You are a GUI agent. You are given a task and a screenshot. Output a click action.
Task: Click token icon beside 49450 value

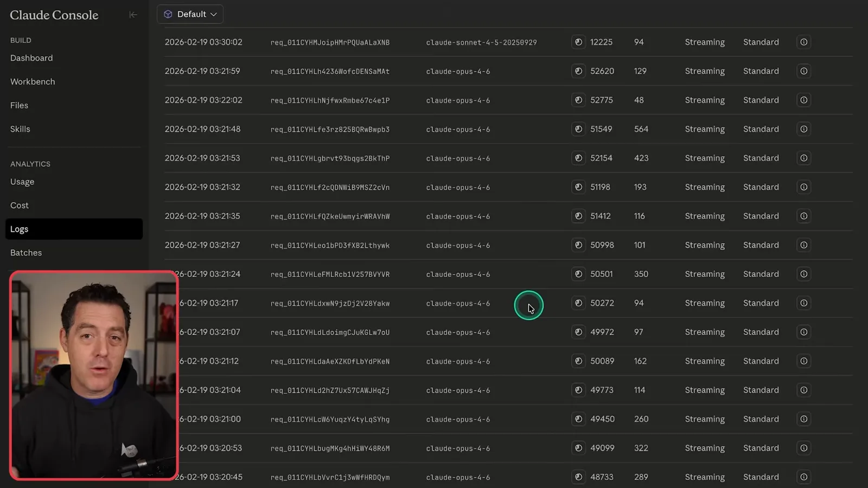pos(578,419)
